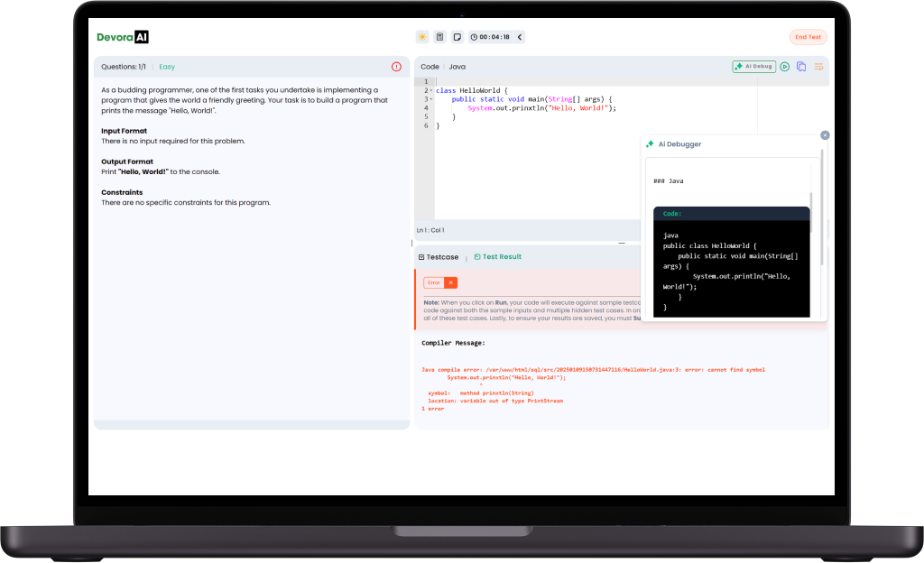Collapse the fold arrow on code line 3
This screenshot has height=563, width=924.
point(431,99)
